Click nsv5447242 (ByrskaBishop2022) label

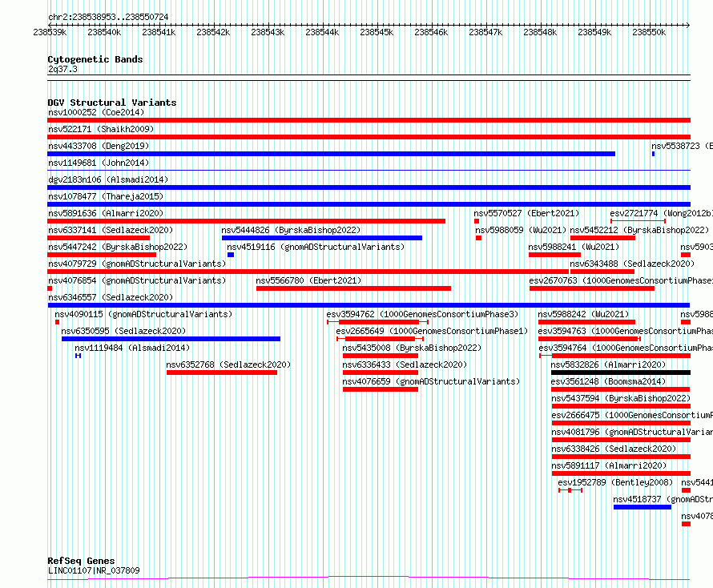[118, 247]
